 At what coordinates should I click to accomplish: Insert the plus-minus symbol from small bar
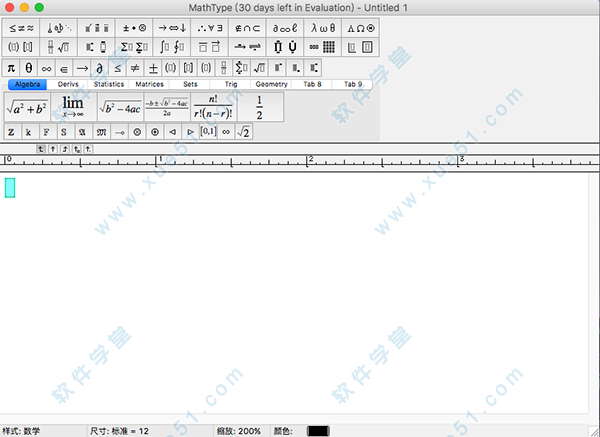(153, 68)
